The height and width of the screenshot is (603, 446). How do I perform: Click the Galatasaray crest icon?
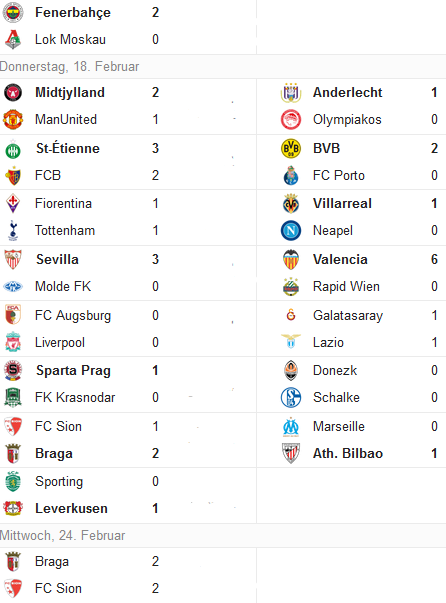tap(291, 315)
